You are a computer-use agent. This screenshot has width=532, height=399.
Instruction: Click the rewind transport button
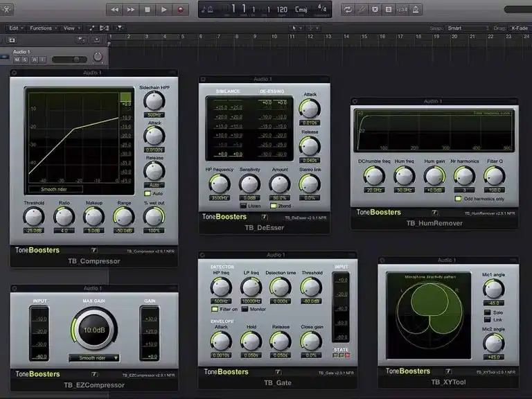115,10
